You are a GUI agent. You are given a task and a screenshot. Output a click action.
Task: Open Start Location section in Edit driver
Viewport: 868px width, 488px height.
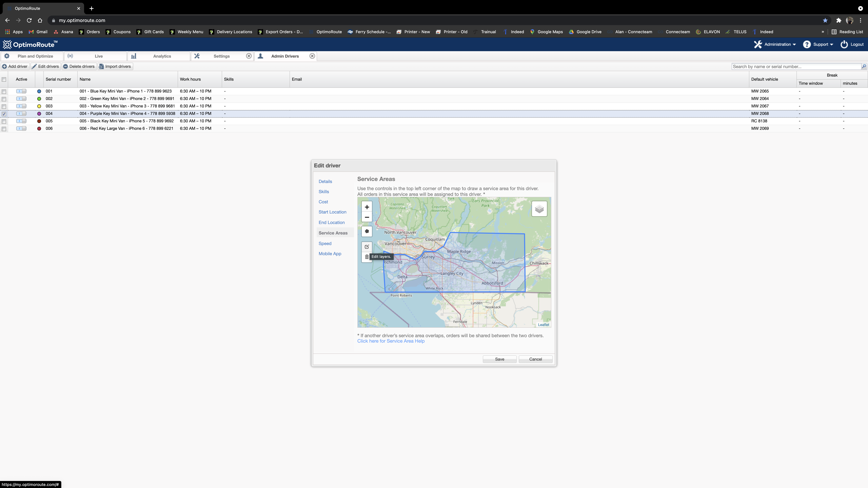(x=332, y=212)
